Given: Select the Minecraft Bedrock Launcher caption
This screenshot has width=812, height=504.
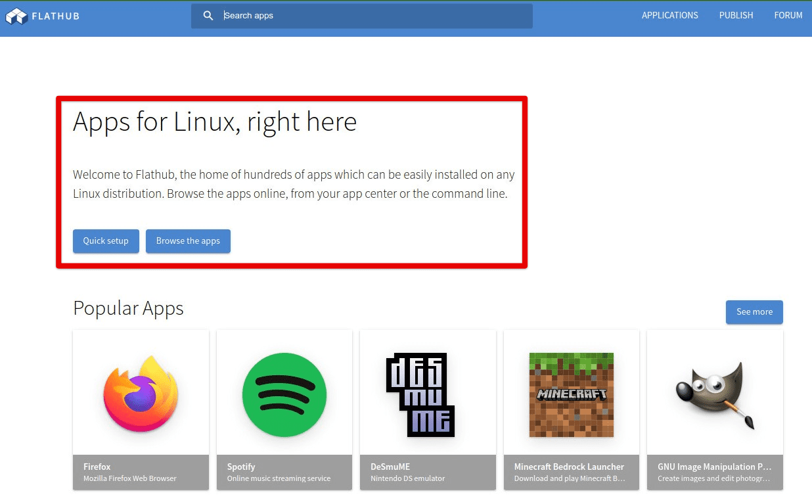Looking at the screenshot, I should [569, 467].
